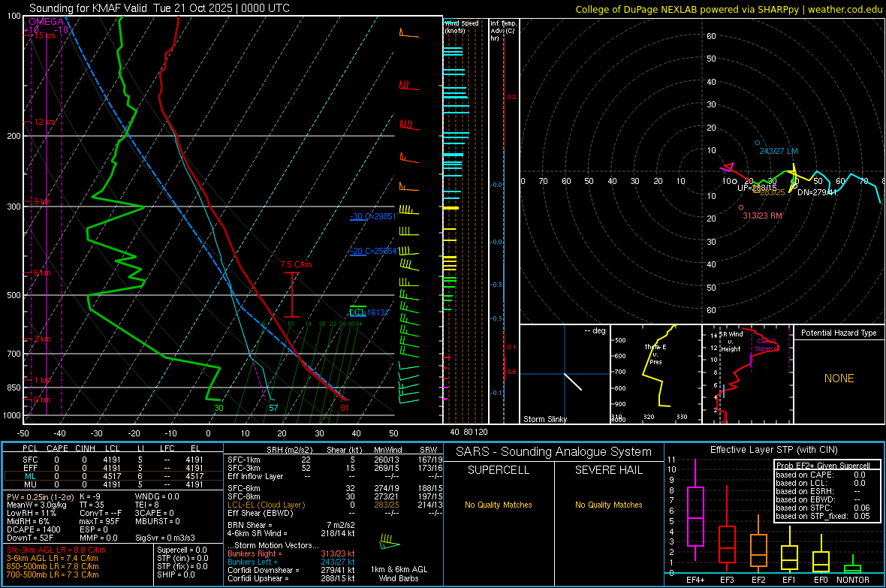
Task: Click the white storm slinky line
Action: coord(573,381)
